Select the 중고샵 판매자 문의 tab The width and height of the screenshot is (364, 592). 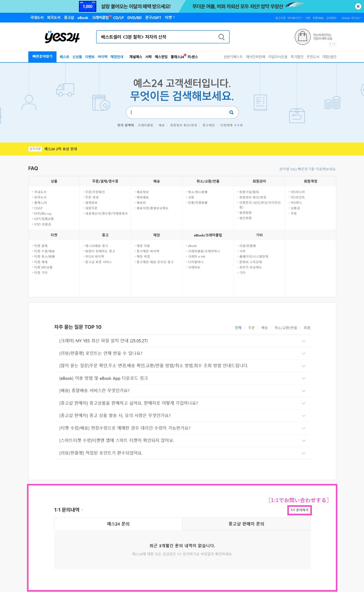[246, 524]
